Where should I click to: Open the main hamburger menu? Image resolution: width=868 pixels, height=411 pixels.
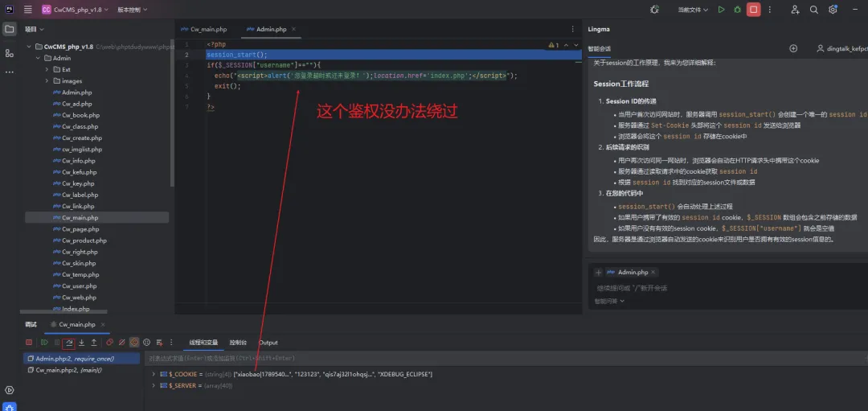pos(27,10)
